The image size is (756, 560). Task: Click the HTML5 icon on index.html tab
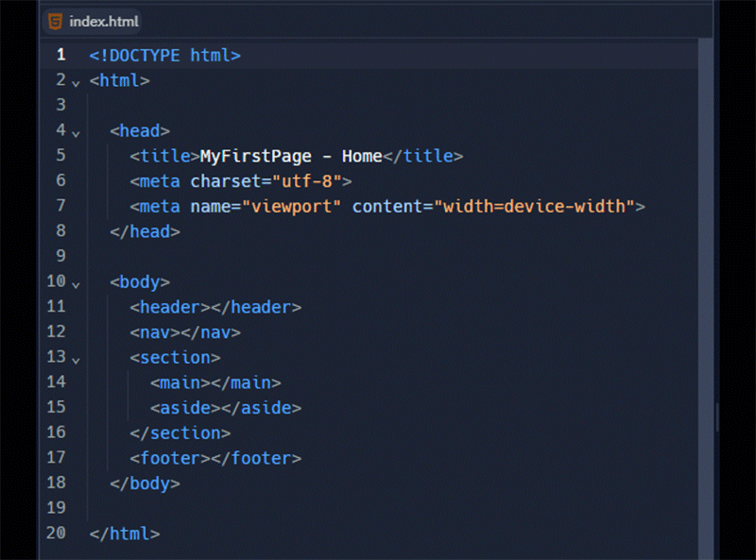click(56, 21)
